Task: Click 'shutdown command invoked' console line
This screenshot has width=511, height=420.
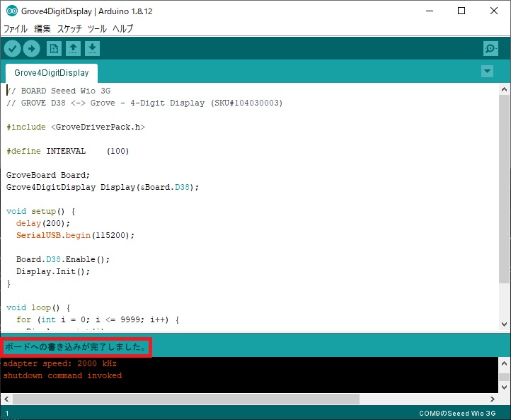Action: (62, 375)
